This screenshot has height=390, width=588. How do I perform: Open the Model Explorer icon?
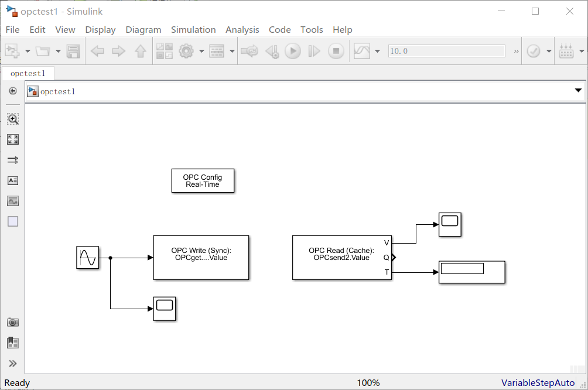[217, 51]
